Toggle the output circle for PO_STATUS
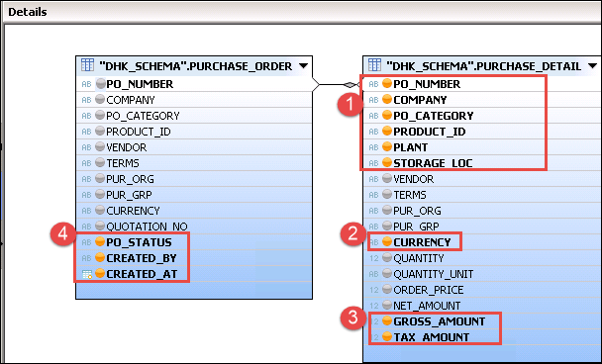The image size is (602, 364). click(100, 241)
